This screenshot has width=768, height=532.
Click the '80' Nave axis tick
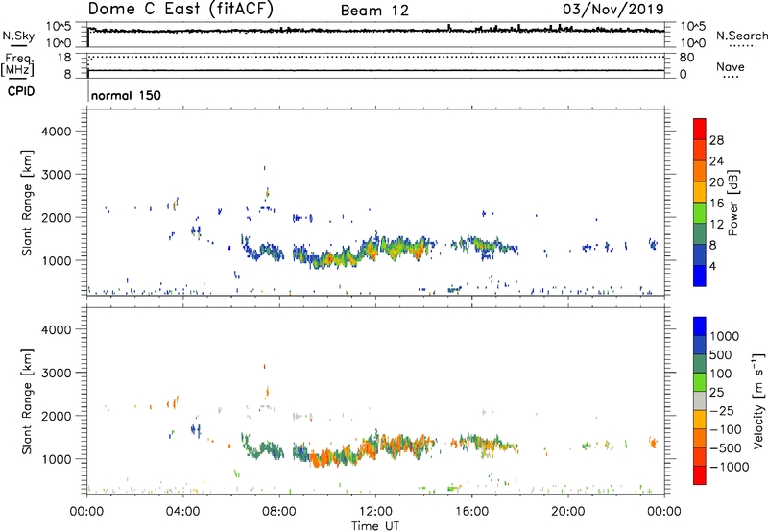pyautogui.click(x=686, y=58)
